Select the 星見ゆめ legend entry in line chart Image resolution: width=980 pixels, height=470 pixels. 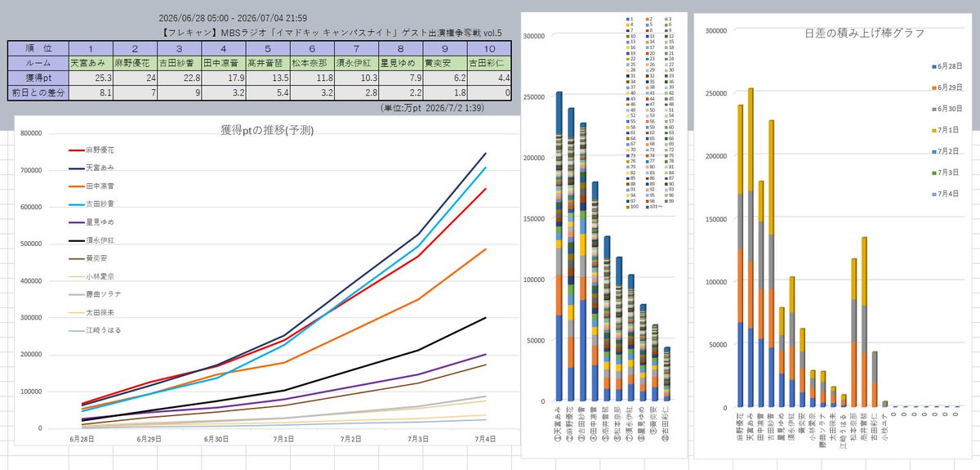pyautogui.click(x=93, y=222)
